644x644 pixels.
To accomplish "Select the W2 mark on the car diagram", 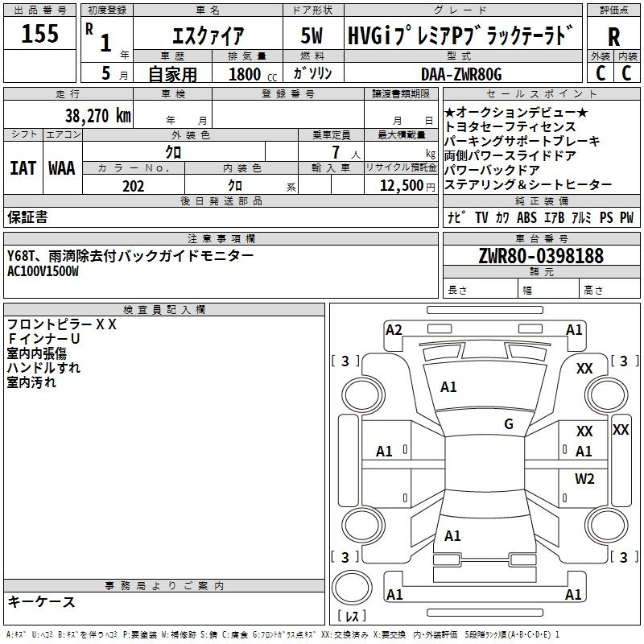I will 584,479.
